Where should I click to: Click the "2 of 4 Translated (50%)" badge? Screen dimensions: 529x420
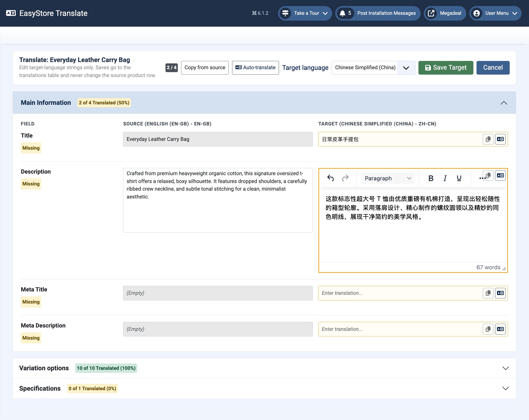104,103
